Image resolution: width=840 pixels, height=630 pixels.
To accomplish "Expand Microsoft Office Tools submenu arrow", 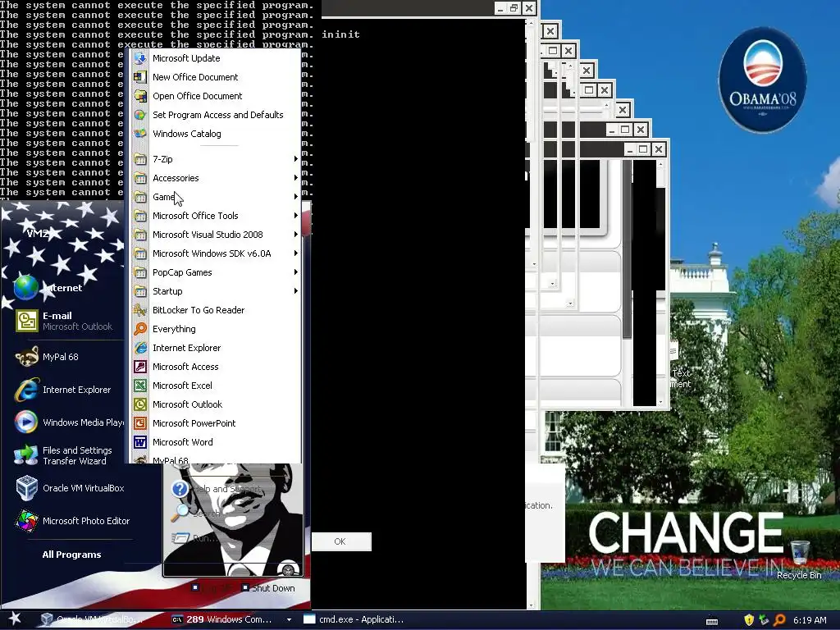I will (x=295, y=216).
